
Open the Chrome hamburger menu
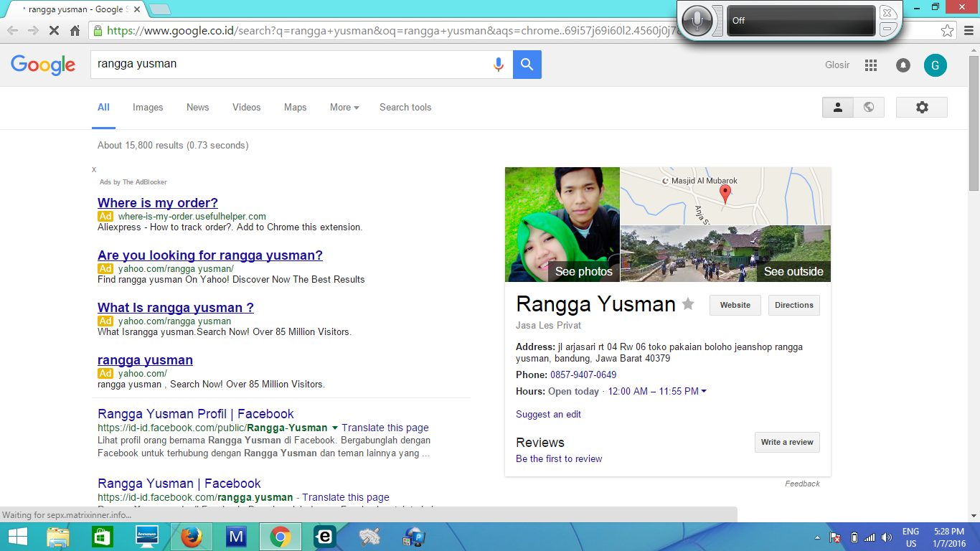pos(967,31)
